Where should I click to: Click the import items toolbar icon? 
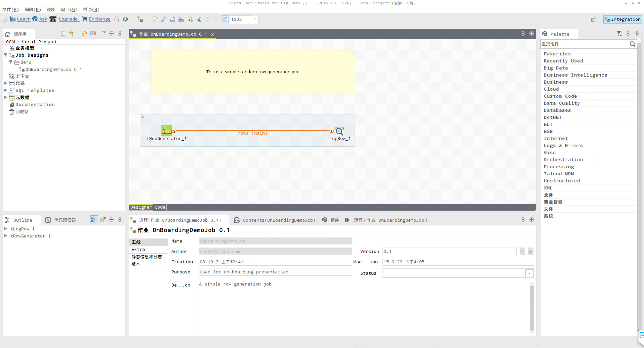click(x=181, y=19)
